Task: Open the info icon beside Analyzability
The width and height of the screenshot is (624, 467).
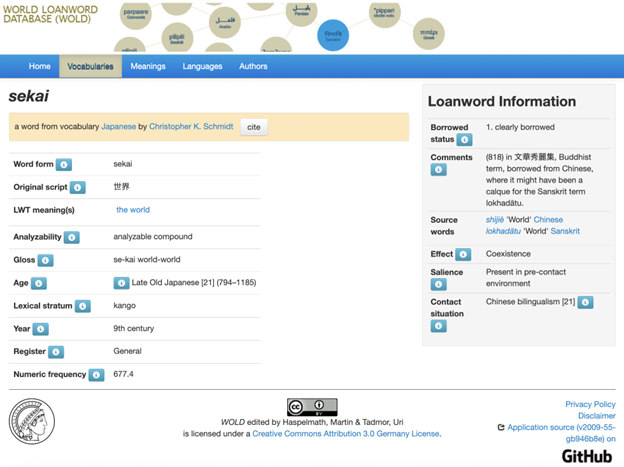Action: pyautogui.click(x=72, y=237)
